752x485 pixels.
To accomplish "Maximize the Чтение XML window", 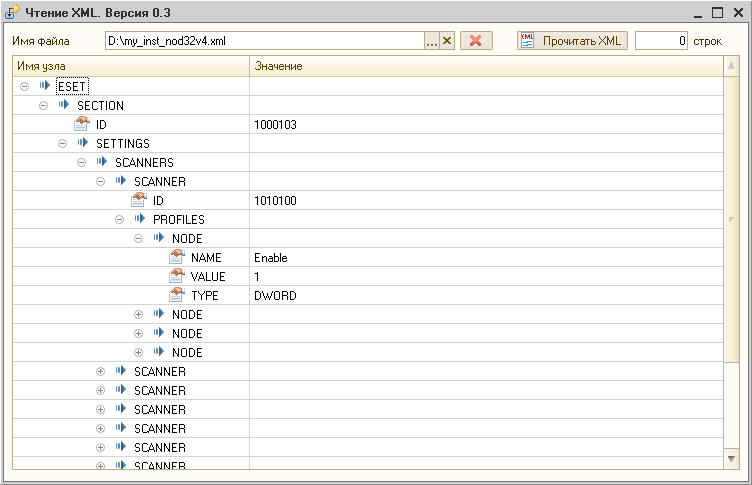I will [x=717, y=12].
